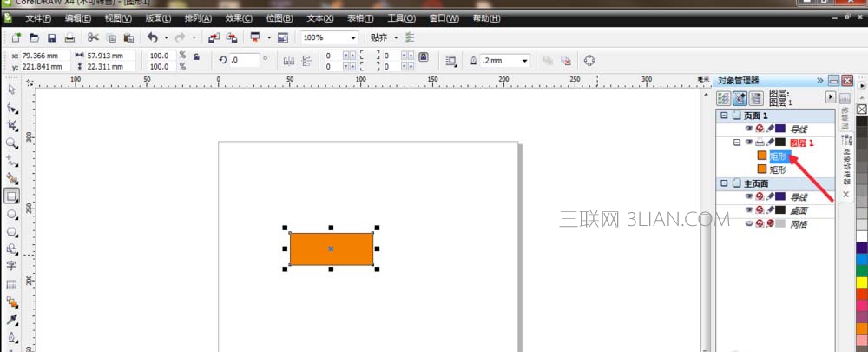Click the orange rectangle's center X marker
This screenshot has width=868, height=352.
click(x=331, y=249)
